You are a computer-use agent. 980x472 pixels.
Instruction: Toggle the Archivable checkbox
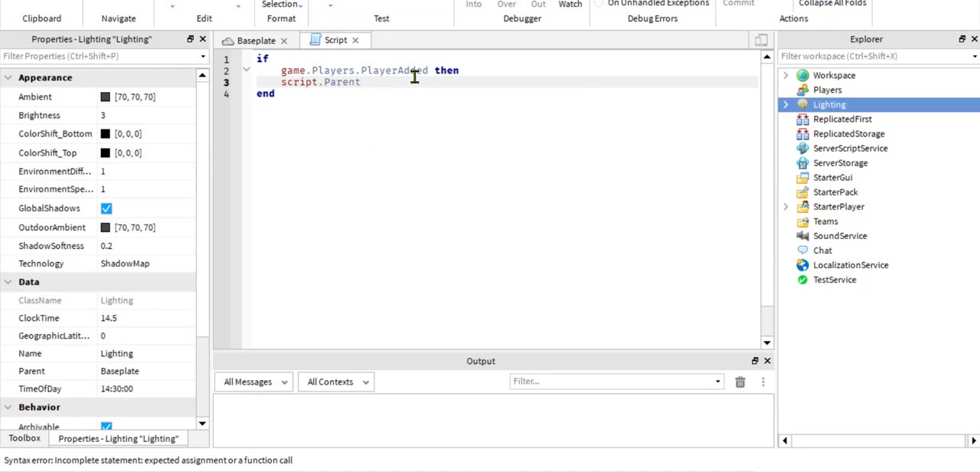coord(106,426)
